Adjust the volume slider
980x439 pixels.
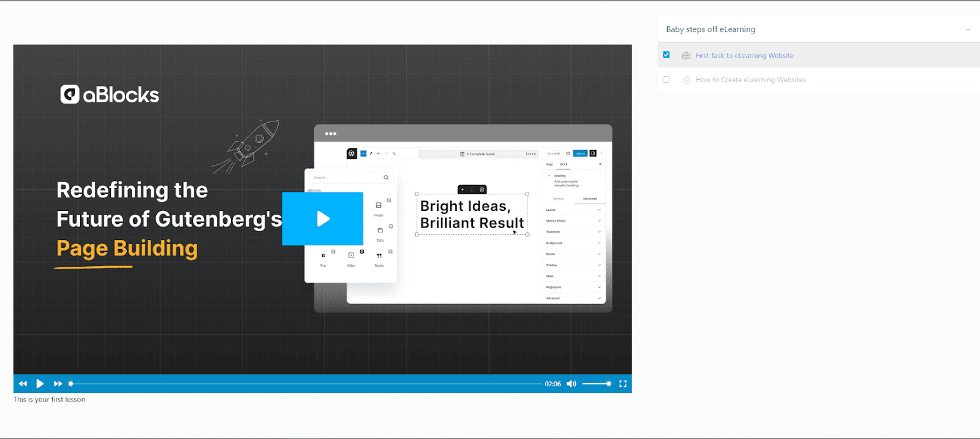(597, 384)
